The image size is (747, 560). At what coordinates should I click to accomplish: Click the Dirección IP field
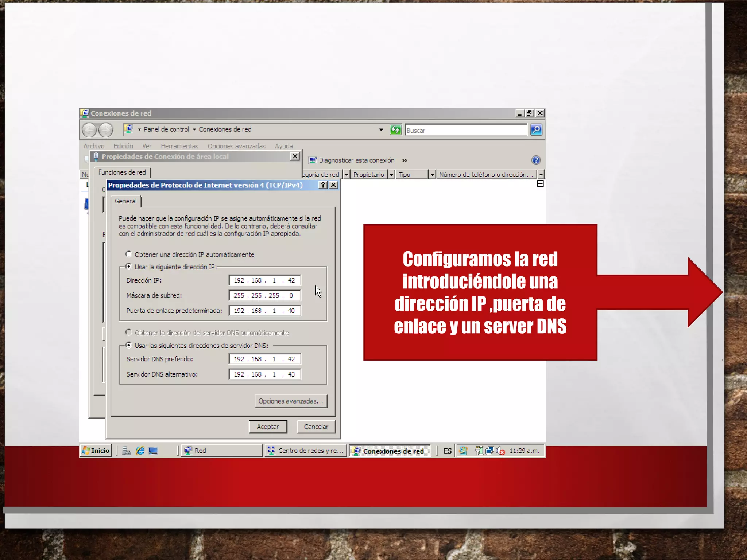[x=265, y=280]
